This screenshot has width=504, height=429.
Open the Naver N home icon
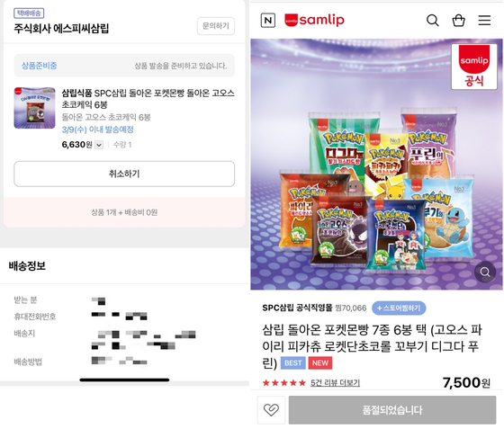(268, 21)
